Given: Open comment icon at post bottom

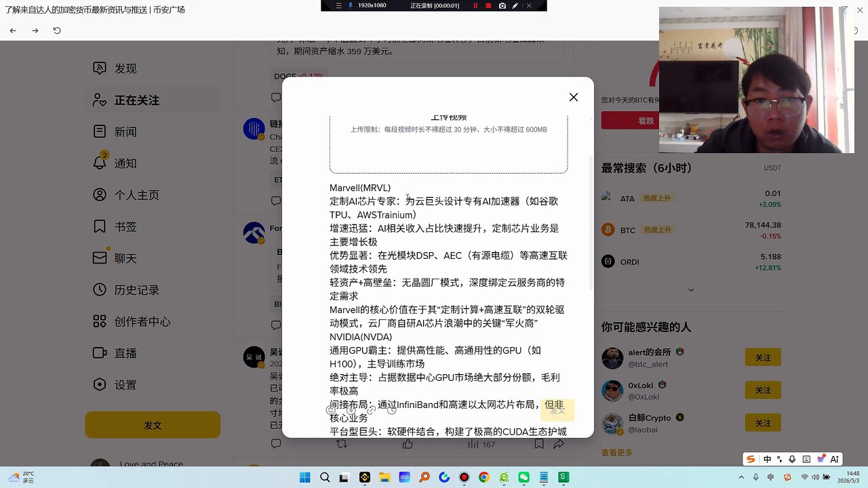Looking at the screenshot, I should (276, 444).
